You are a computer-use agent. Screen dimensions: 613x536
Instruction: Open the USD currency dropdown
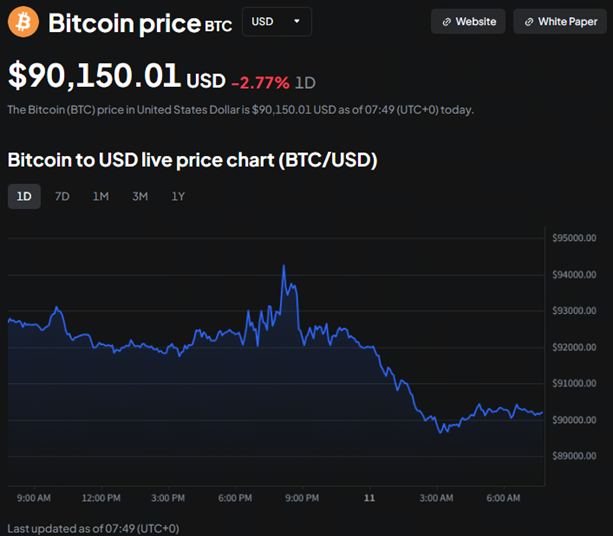[276, 21]
